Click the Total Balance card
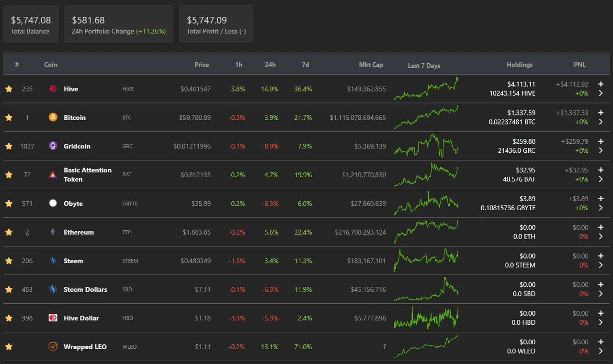 click(31, 24)
